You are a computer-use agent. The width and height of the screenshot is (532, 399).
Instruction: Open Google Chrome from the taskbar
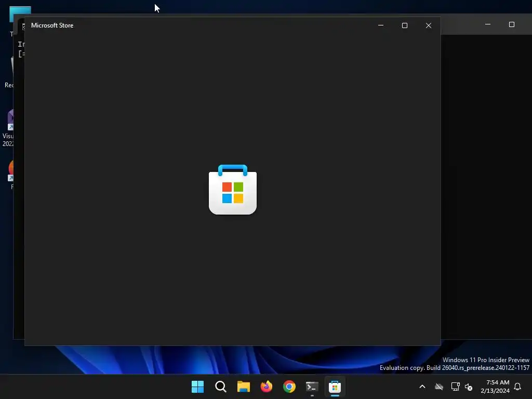pyautogui.click(x=289, y=387)
